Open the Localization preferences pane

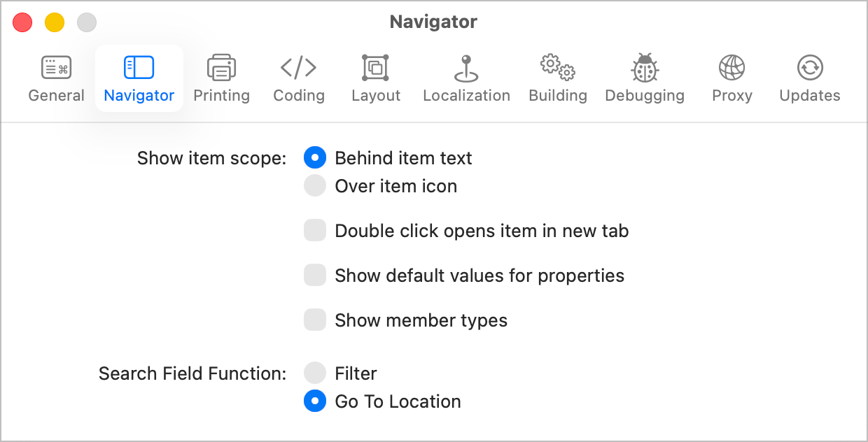[466, 77]
